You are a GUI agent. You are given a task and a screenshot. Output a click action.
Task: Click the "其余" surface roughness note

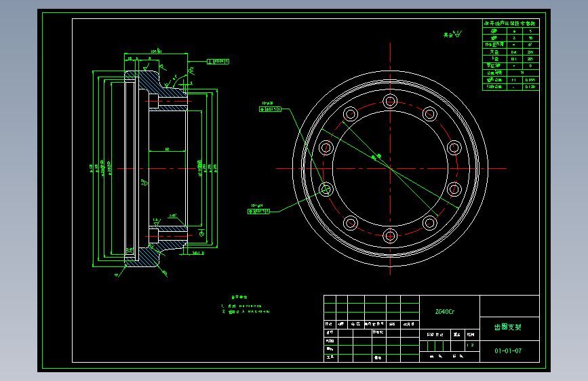click(x=452, y=35)
